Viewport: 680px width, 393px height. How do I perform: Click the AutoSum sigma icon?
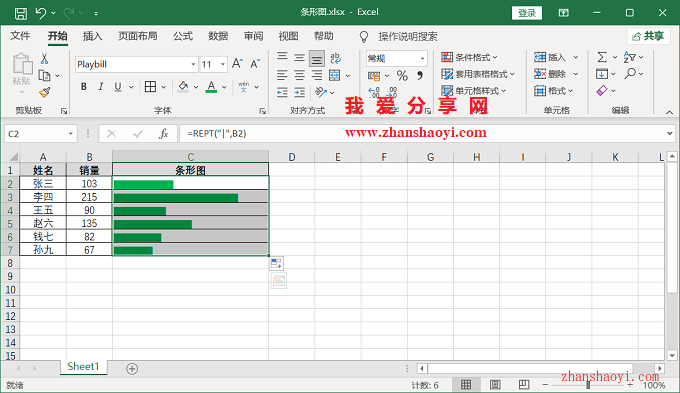tap(602, 57)
